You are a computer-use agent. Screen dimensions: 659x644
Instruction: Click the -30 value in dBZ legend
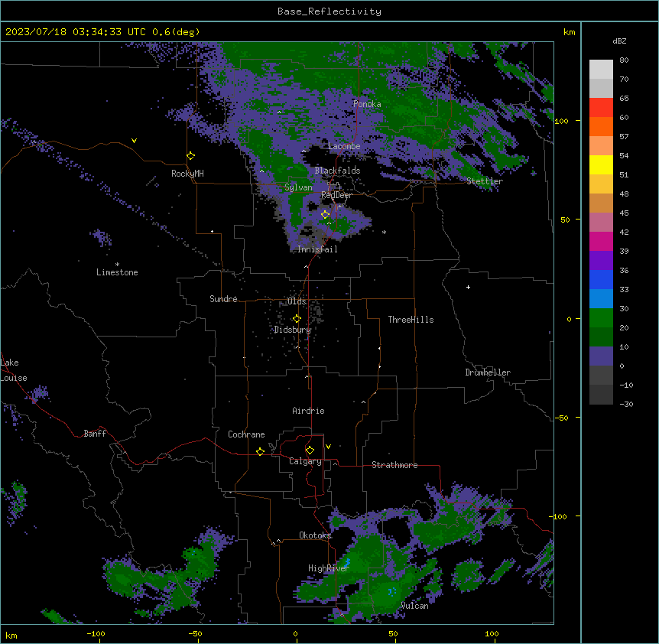click(626, 404)
